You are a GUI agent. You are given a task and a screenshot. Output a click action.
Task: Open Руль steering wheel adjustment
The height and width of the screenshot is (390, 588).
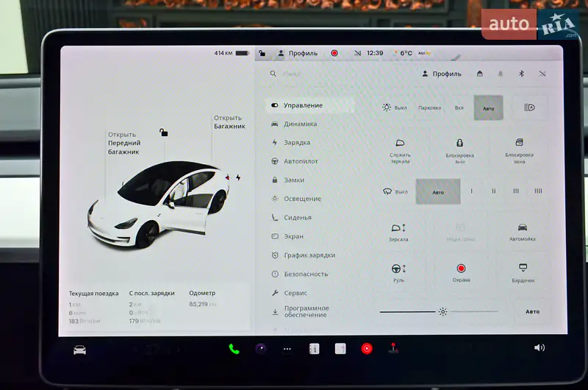(x=398, y=272)
